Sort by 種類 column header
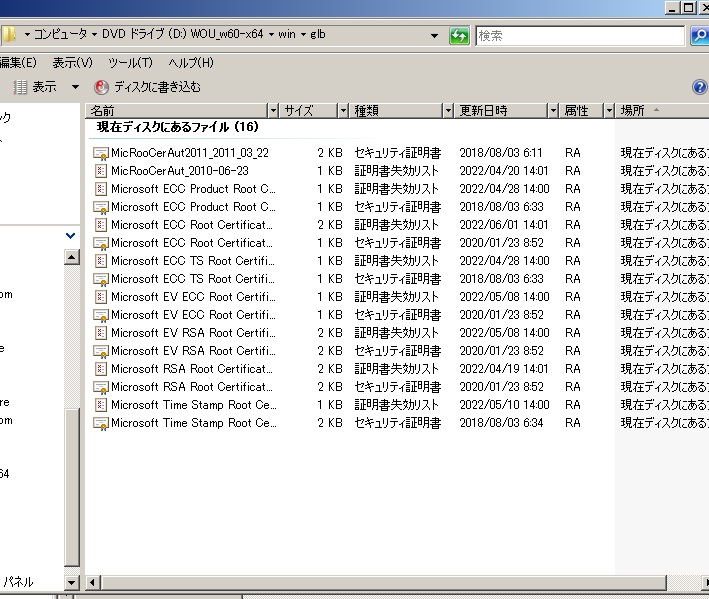The height and width of the screenshot is (599, 709). (x=397, y=110)
